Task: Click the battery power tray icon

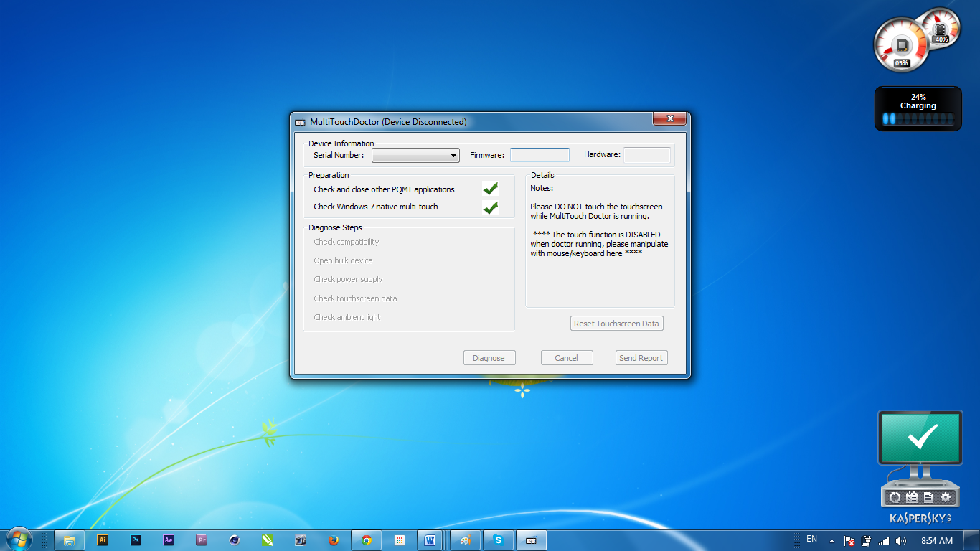Action: tap(867, 541)
